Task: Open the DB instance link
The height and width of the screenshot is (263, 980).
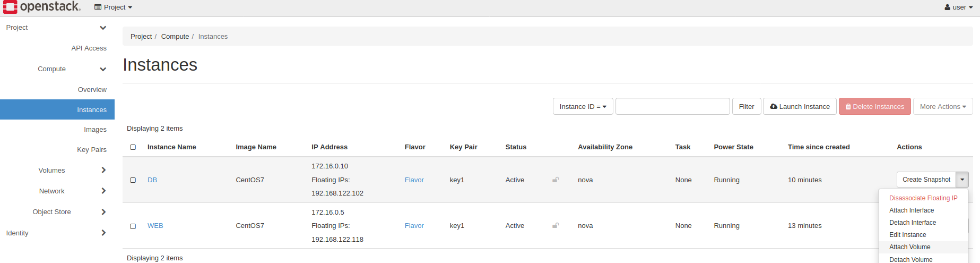Action: click(x=152, y=180)
